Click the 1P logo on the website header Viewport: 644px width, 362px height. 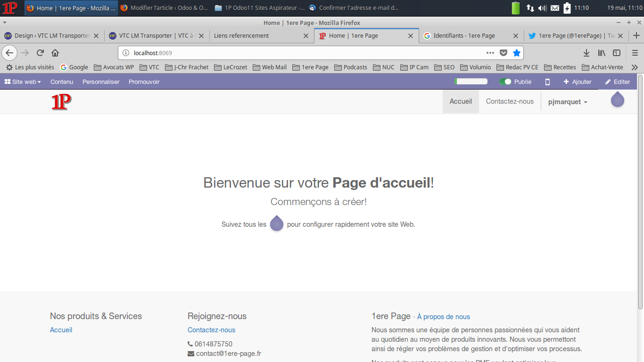[61, 102]
